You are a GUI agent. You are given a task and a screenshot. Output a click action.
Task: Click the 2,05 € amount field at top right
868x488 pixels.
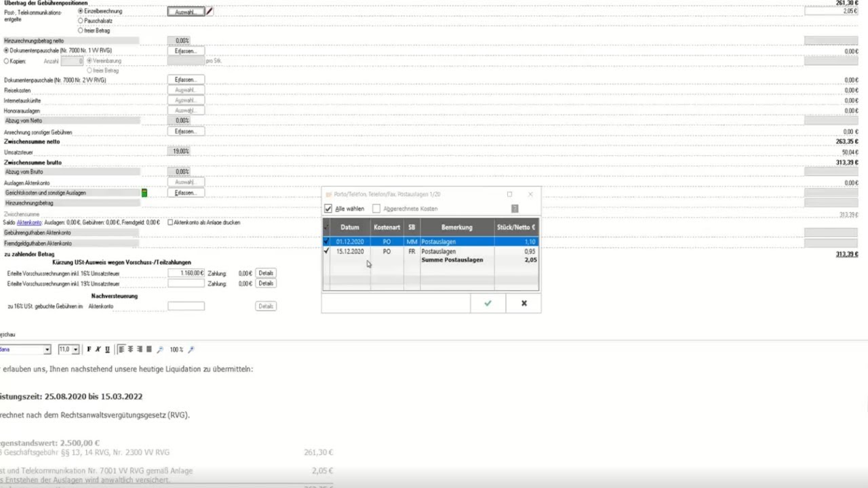point(831,12)
